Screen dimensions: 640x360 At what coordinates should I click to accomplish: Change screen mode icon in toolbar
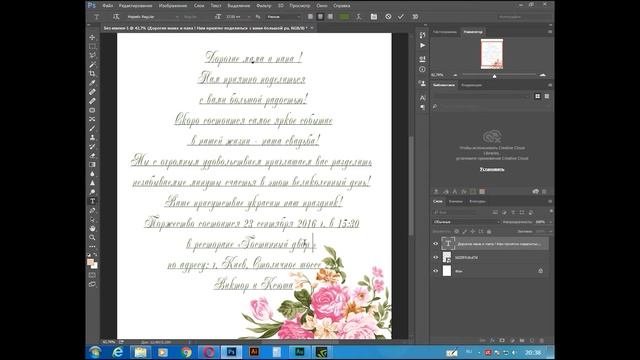92,284
